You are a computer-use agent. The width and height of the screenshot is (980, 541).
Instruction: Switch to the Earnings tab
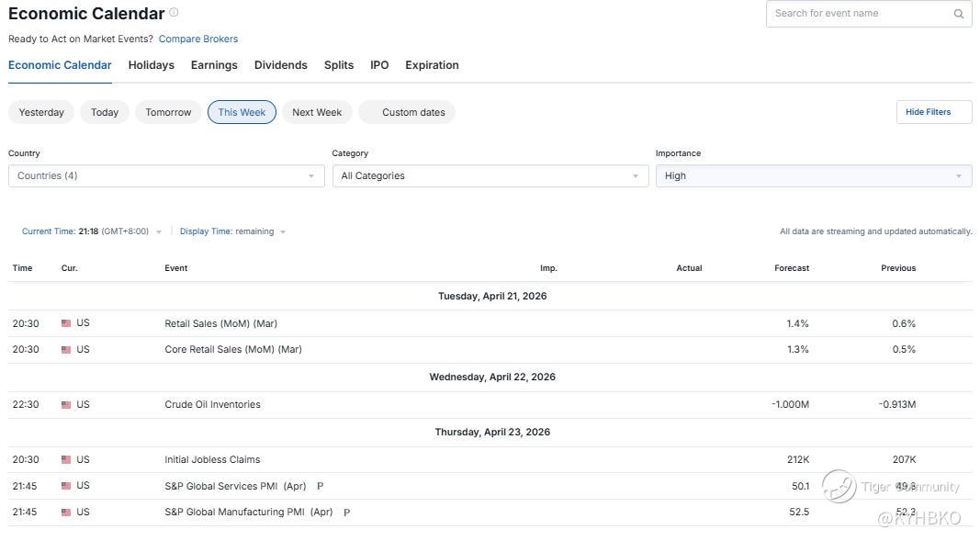(x=214, y=65)
